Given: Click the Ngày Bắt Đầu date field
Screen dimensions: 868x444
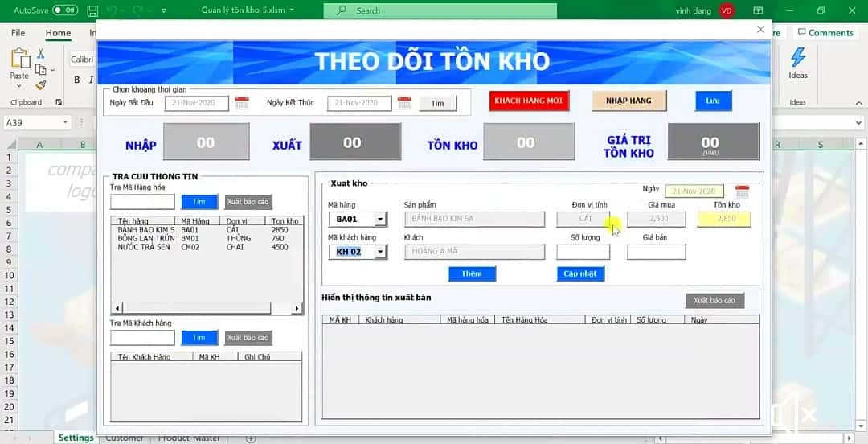Looking at the screenshot, I should click(x=197, y=103).
